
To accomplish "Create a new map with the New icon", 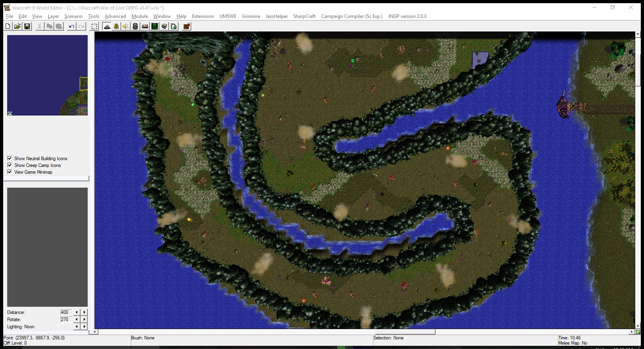I will click(8, 26).
